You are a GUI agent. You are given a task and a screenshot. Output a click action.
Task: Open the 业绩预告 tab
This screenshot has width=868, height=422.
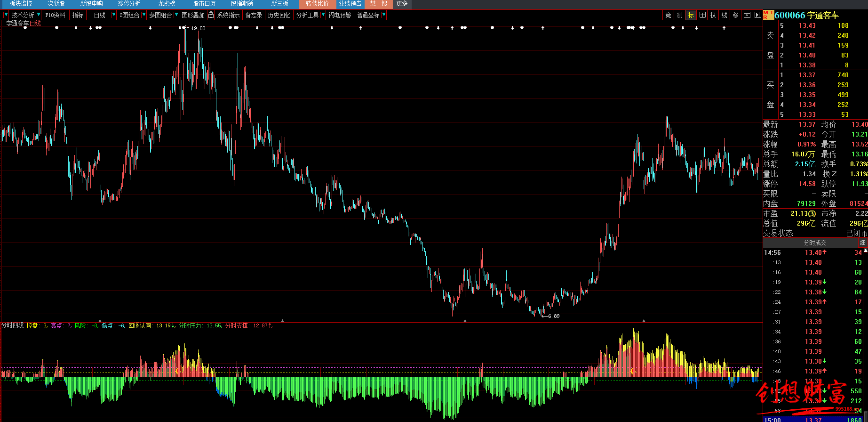coord(350,4)
